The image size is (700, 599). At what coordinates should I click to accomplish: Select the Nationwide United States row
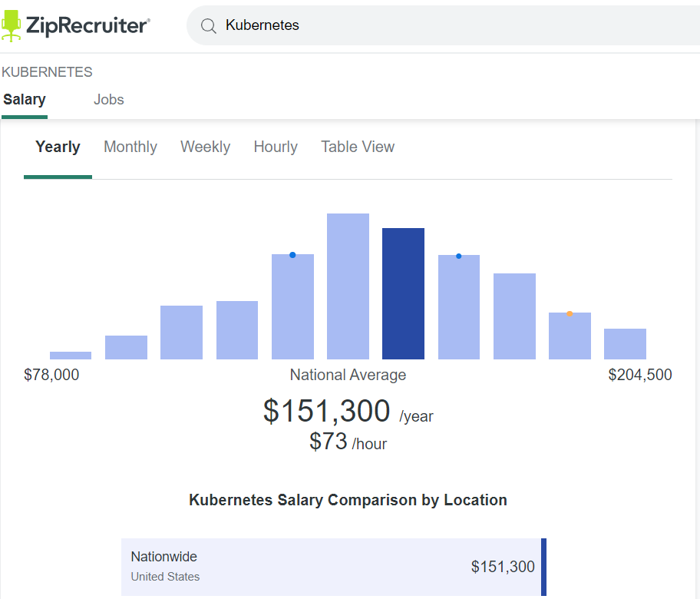(x=333, y=567)
